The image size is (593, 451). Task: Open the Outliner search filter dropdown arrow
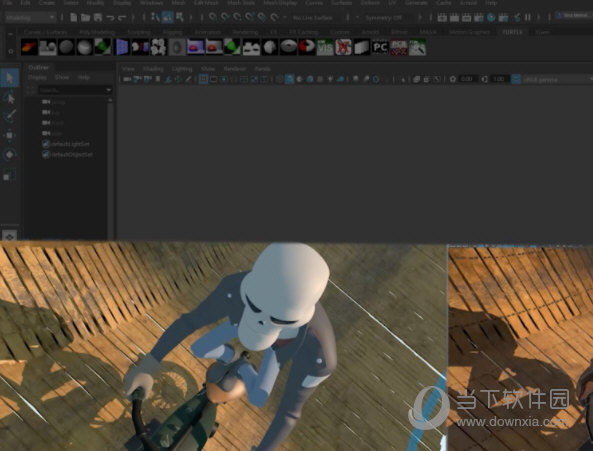tap(109, 90)
